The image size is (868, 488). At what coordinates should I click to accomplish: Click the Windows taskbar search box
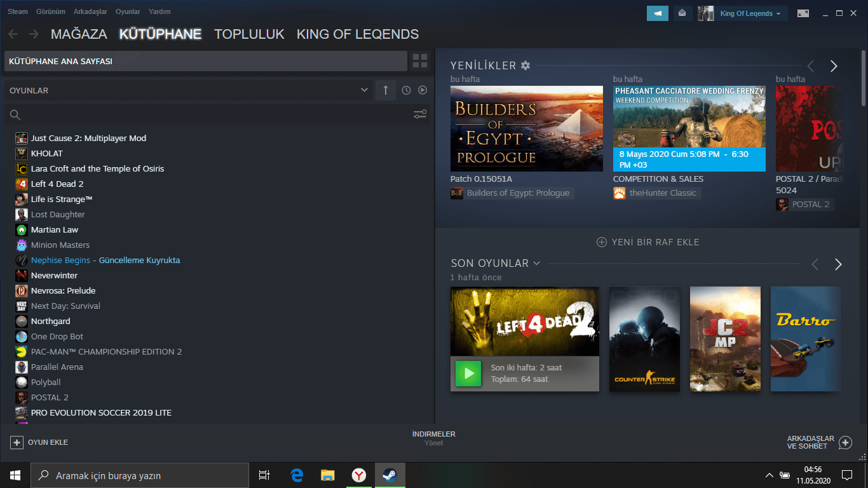(x=140, y=475)
